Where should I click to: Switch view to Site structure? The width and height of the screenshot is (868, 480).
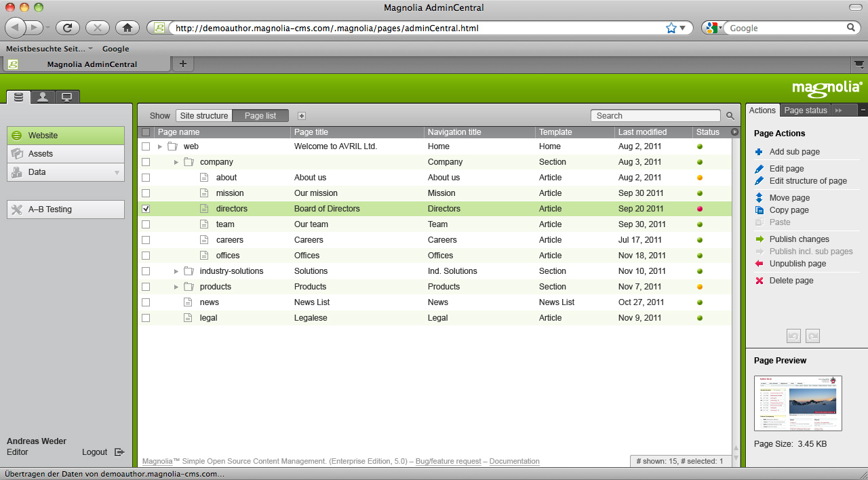pyautogui.click(x=203, y=116)
